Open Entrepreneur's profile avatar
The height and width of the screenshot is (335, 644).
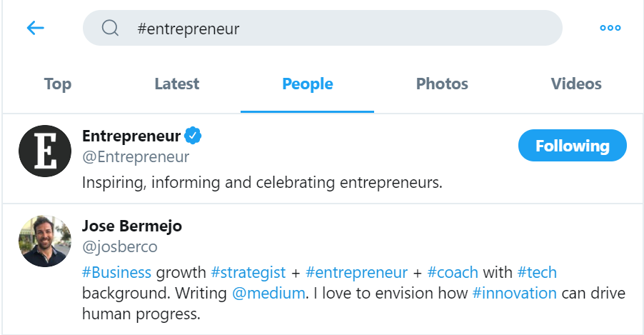tap(45, 151)
